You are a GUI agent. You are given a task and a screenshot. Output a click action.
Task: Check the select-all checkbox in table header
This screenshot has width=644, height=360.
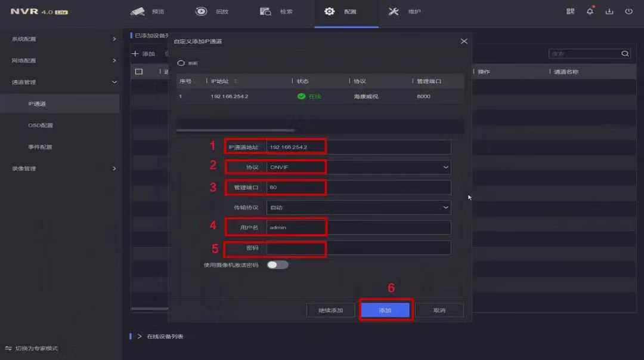[139, 72]
